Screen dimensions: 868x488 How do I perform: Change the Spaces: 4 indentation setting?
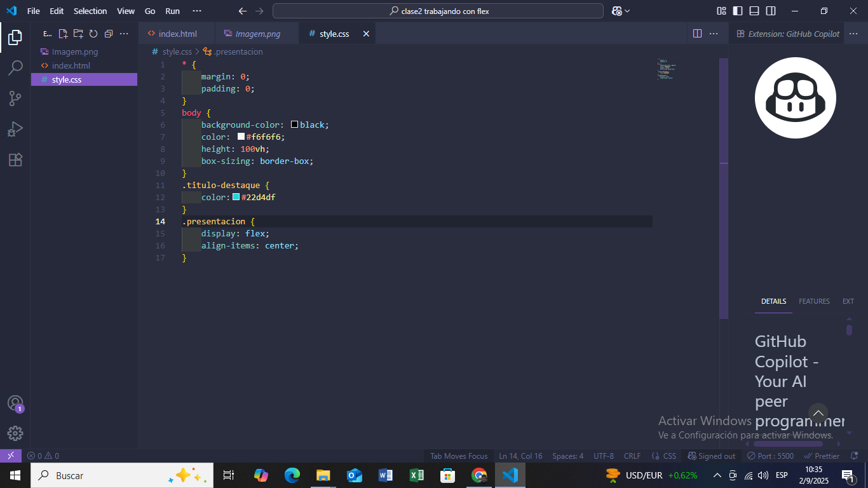point(568,456)
